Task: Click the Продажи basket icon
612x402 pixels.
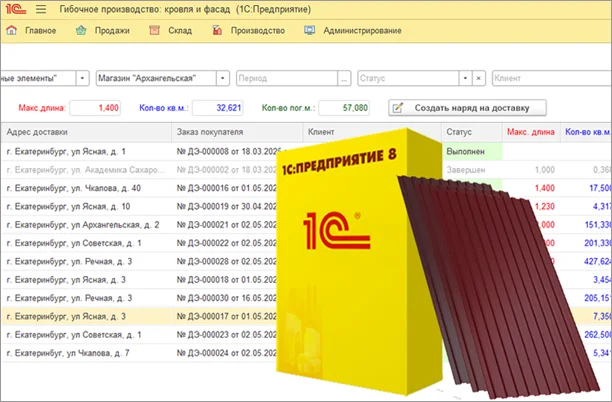Action: coord(81,30)
